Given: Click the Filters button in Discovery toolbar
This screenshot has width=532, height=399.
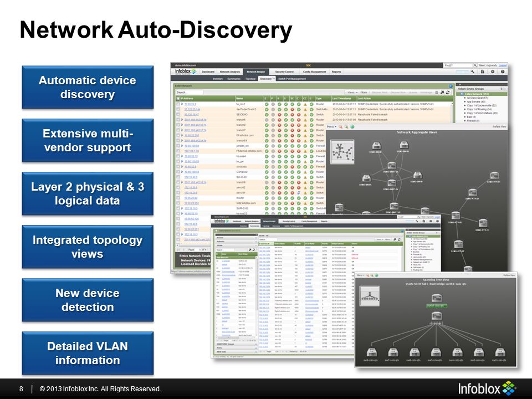Looking at the screenshot, I should (364, 93).
